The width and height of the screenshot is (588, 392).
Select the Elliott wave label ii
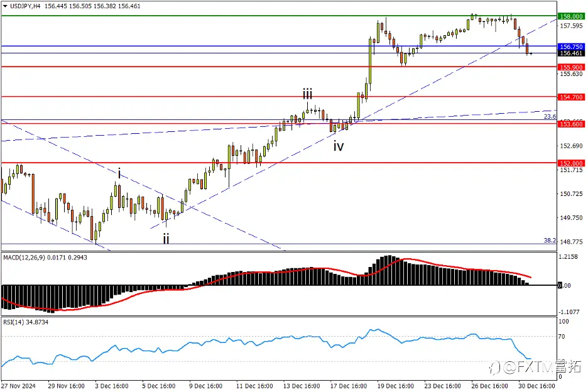point(166,239)
